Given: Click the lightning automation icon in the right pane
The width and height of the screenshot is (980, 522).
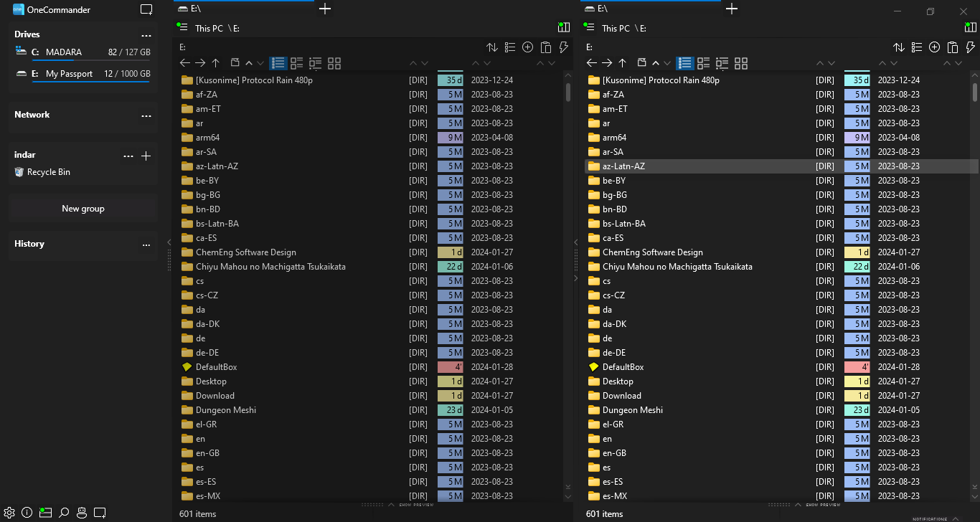Looking at the screenshot, I should click(970, 47).
